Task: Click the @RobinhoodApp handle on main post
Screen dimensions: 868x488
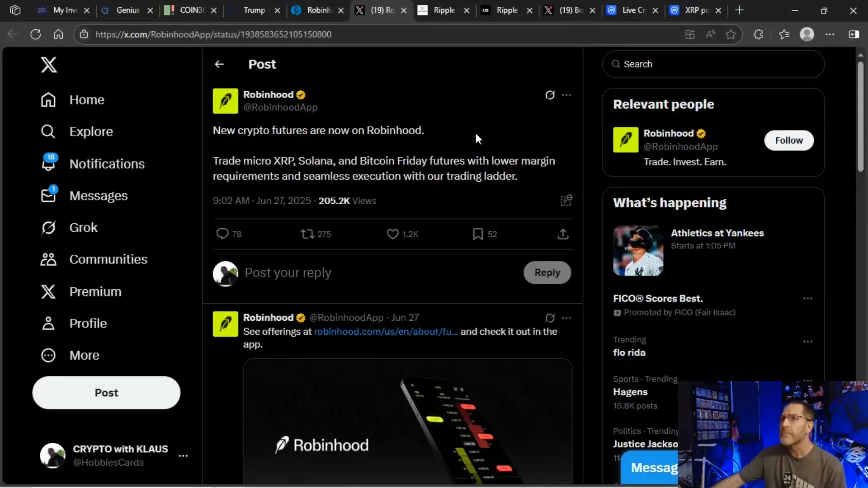Action: click(280, 108)
